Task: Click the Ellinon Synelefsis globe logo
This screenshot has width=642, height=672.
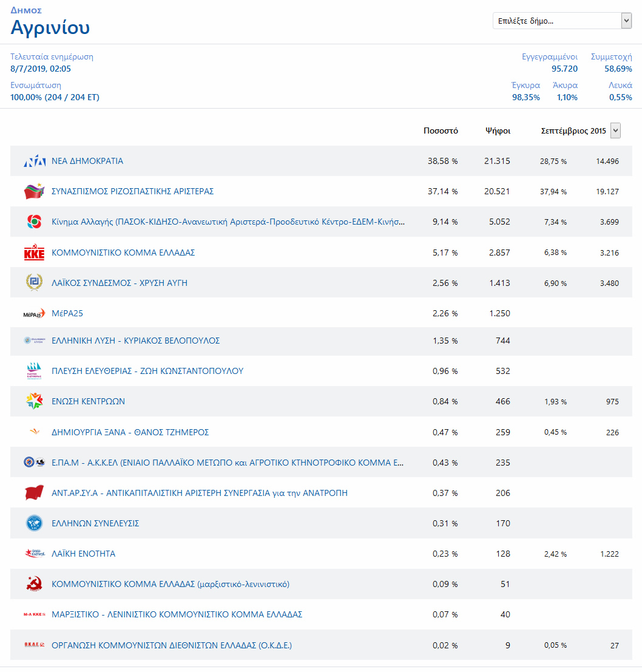Action: point(34,523)
